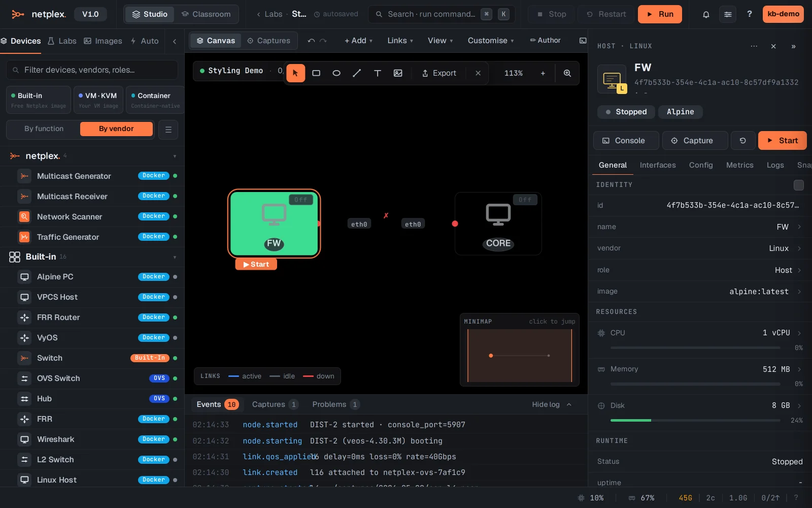Select the line drawing tool
The width and height of the screenshot is (812, 508).
click(x=357, y=73)
